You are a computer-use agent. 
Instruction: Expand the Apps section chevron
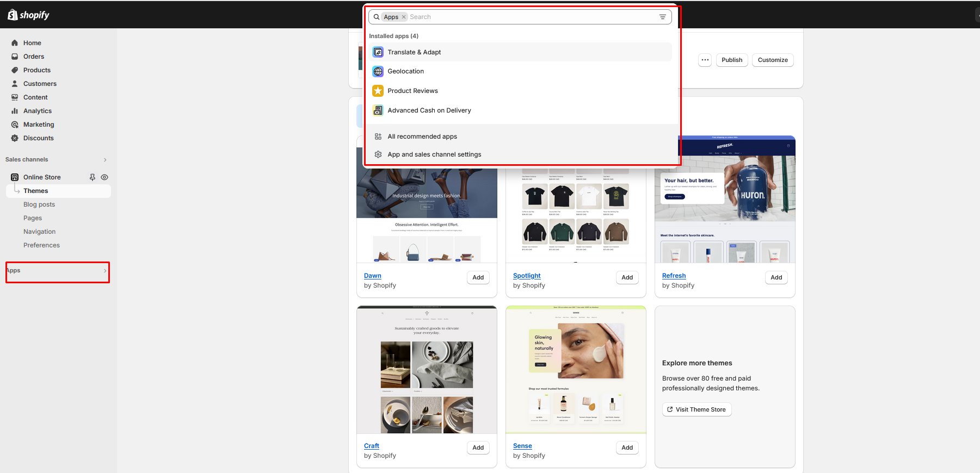[105, 271]
